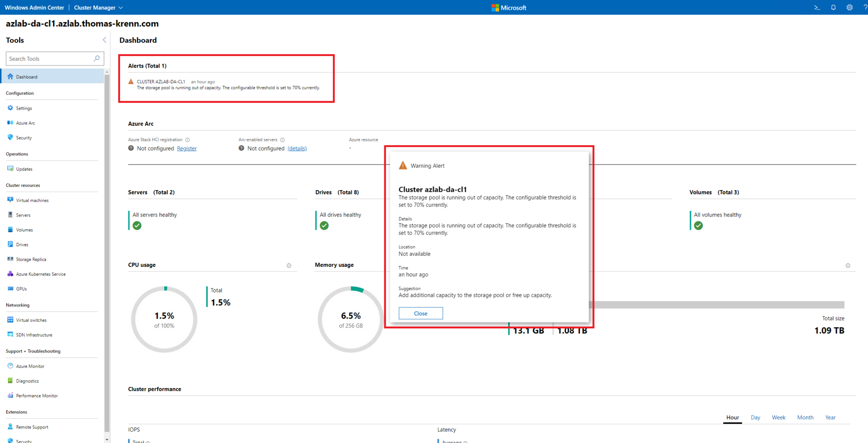
Task: Switch performance chart to Week
Action: coord(778,417)
